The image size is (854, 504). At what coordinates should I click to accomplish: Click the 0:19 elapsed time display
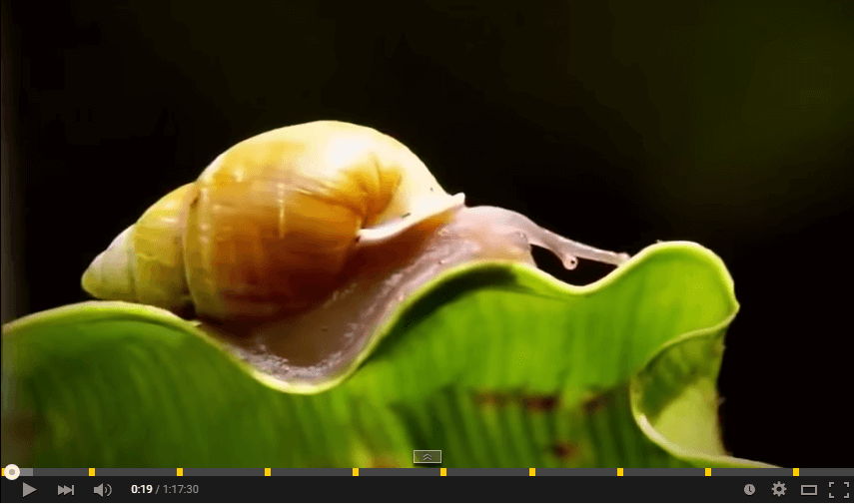142,489
